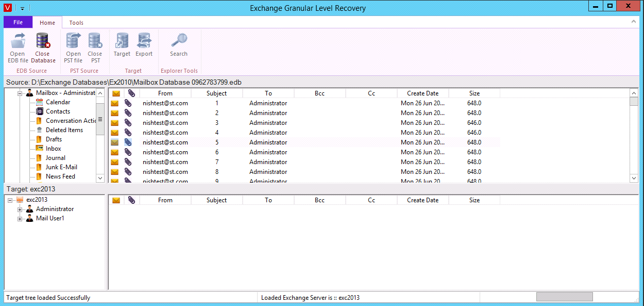Viewport: 644px width, 306px height.
Task: Click 'Target tree loaded Successfully' status text
Action: coord(48,298)
